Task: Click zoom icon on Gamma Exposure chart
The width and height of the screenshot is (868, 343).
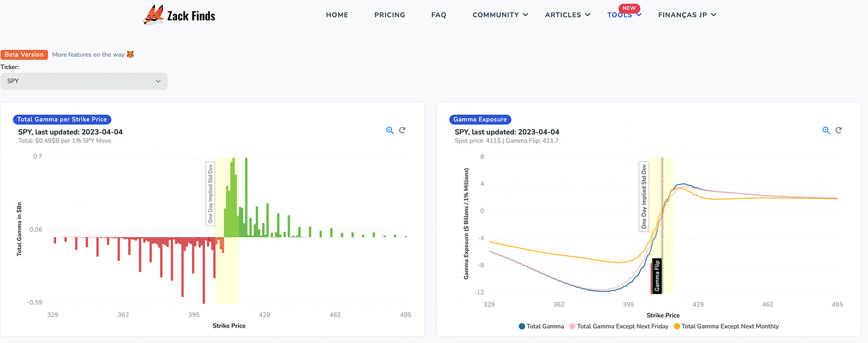Action: (826, 130)
